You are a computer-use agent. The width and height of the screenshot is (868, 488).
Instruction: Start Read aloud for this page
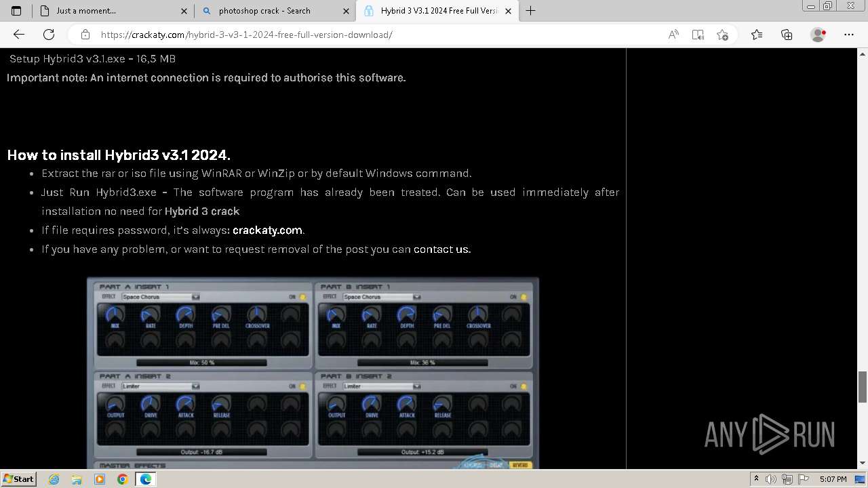coord(673,35)
